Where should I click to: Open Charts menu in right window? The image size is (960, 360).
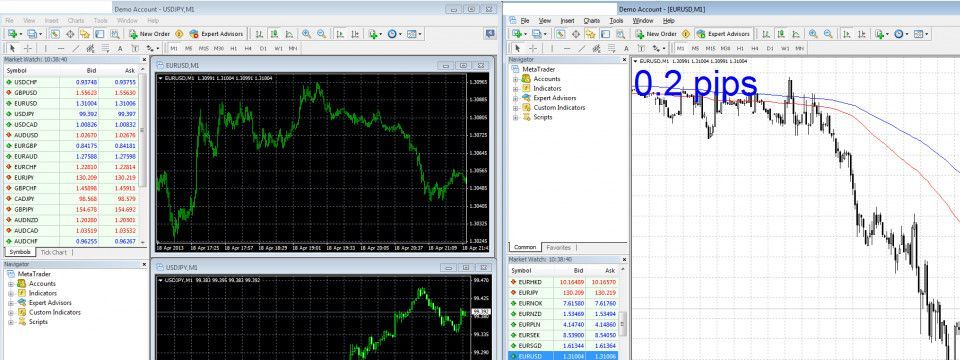click(x=591, y=20)
